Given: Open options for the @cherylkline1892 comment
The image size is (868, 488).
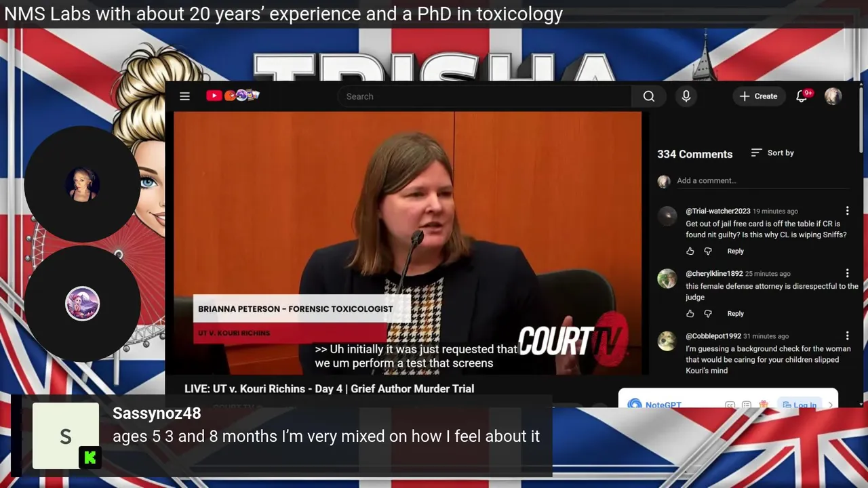Looking at the screenshot, I should pos(847,273).
